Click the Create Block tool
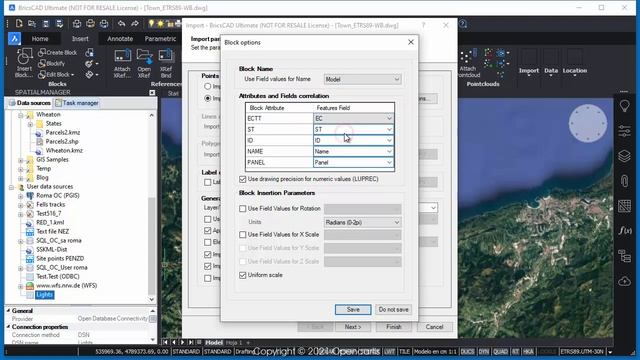The image size is (640, 360). [x=57, y=52]
